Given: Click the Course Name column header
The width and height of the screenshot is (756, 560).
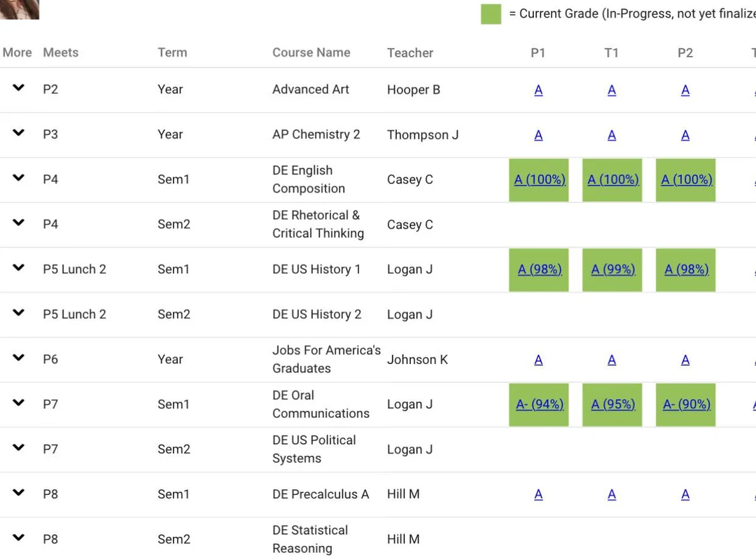Looking at the screenshot, I should tap(311, 52).
